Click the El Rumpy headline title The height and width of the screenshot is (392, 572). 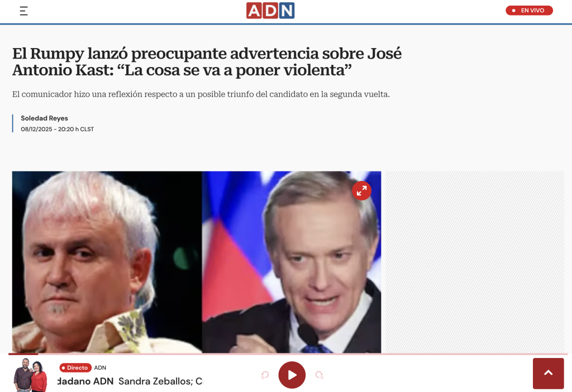click(207, 61)
